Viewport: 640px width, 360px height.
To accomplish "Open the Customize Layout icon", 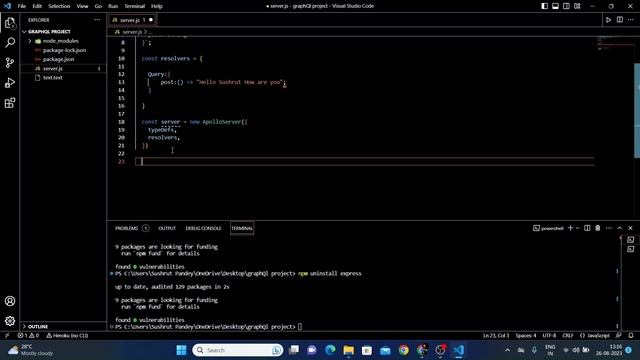I will tap(578, 6).
